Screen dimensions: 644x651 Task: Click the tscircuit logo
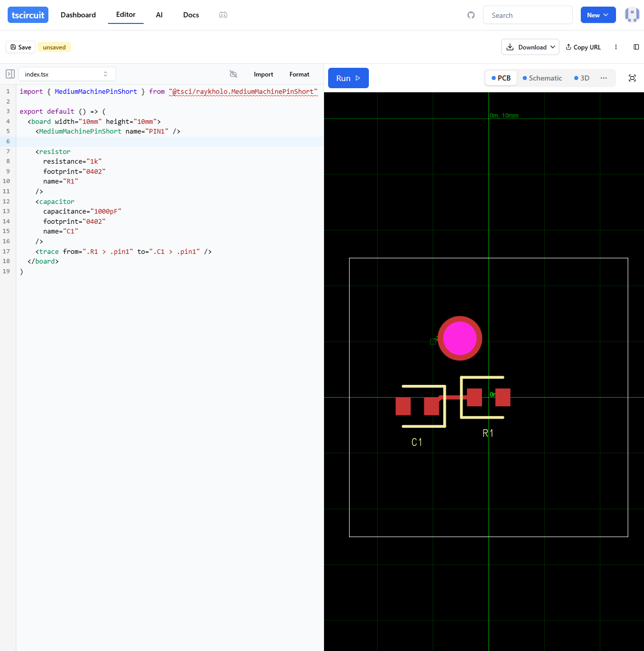(28, 15)
